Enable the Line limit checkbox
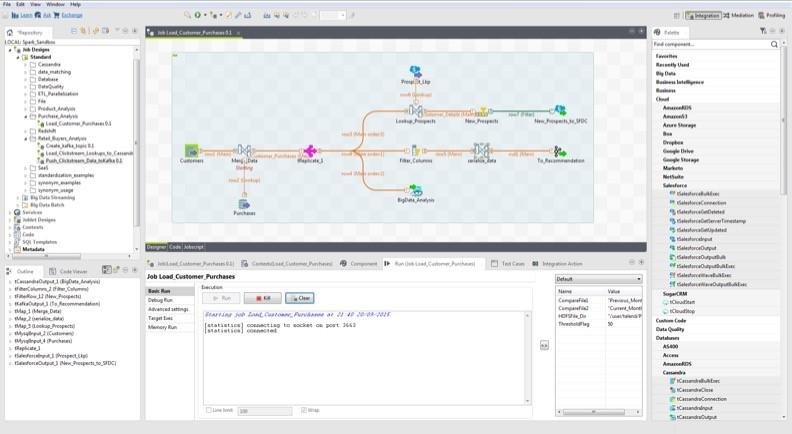Image resolution: width=792 pixels, height=434 pixels. click(207, 410)
